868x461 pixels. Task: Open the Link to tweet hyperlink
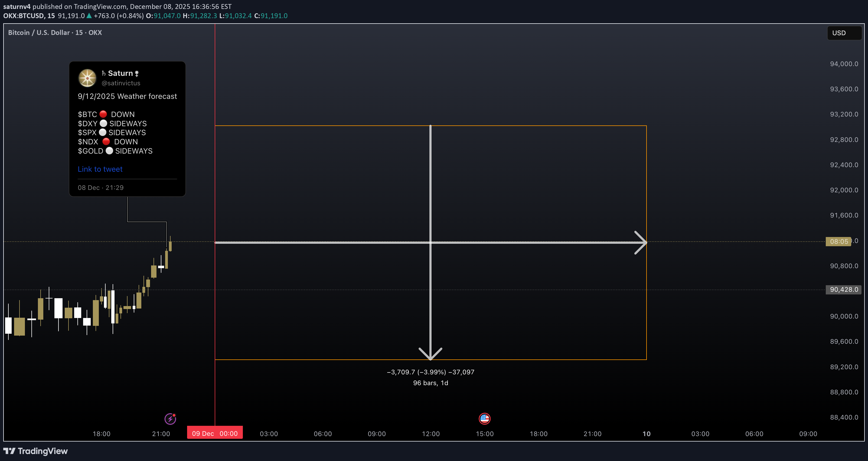coord(100,169)
